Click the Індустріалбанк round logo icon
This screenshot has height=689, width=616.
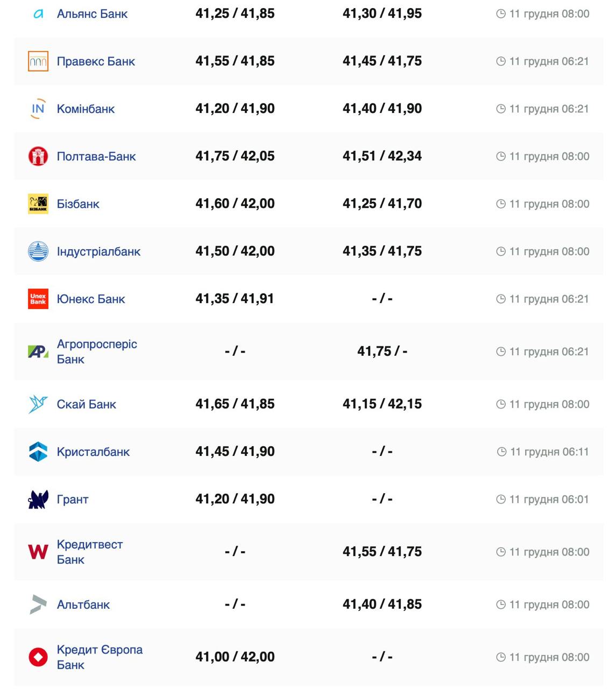[x=38, y=251]
